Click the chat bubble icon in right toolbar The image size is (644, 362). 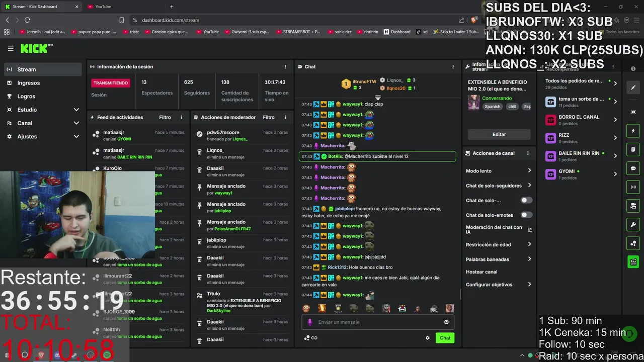pyautogui.click(x=633, y=168)
